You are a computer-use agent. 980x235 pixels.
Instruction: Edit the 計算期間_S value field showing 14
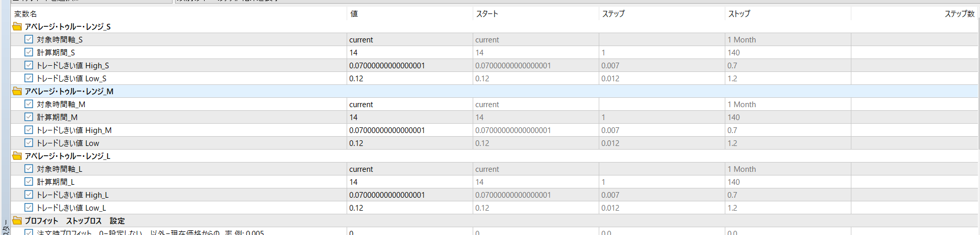pos(410,53)
